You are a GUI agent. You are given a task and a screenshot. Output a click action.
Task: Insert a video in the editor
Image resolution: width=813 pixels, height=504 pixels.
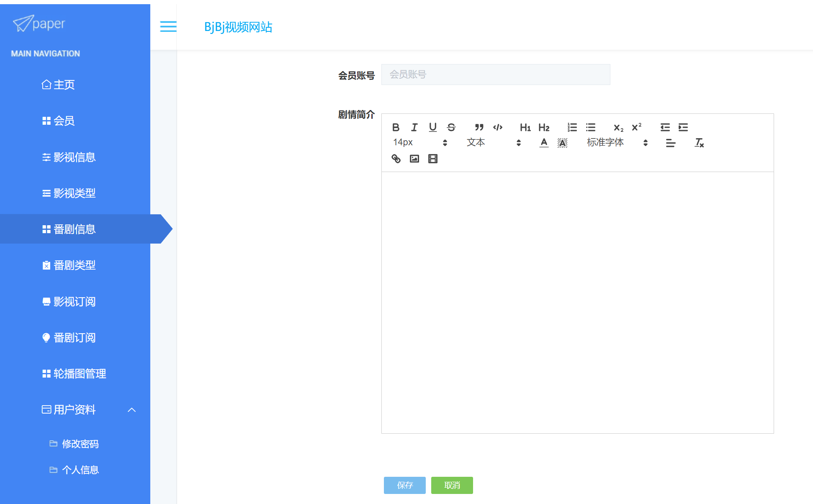[x=433, y=159]
